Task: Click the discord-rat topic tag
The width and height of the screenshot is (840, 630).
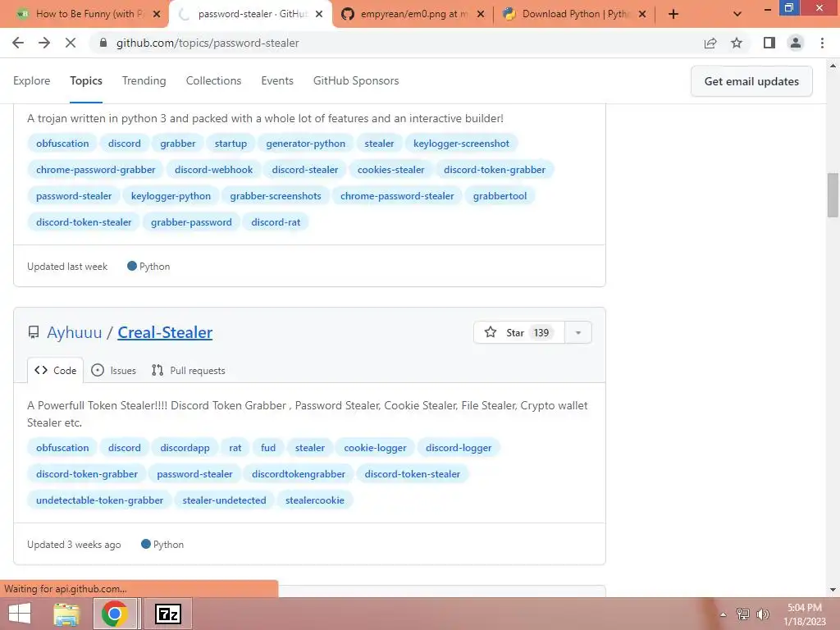Action: [x=276, y=222]
